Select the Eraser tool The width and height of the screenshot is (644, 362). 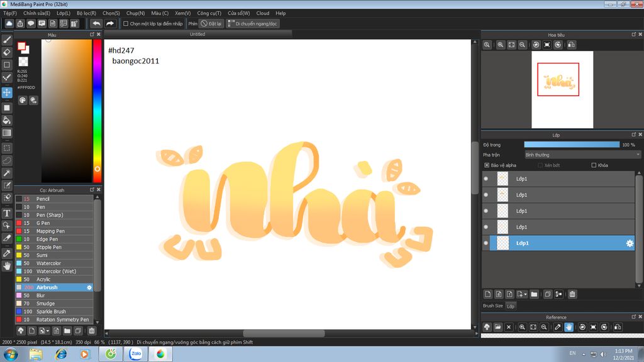[x=7, y=53]
